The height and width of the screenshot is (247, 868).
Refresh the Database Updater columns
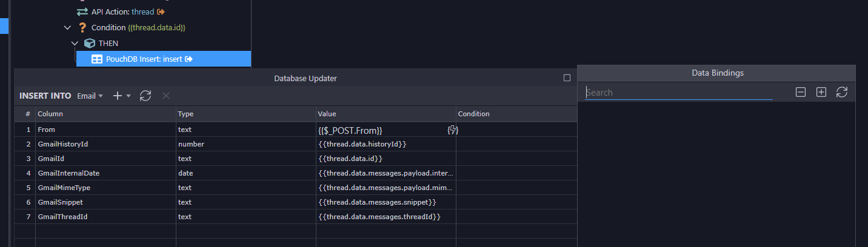[145, 96]
